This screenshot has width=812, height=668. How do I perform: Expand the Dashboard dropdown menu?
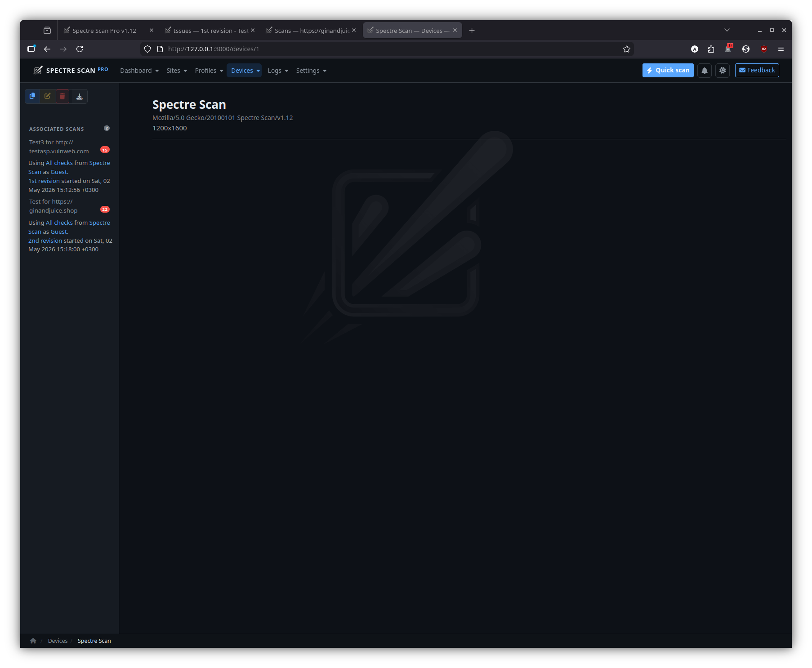tap(139, 71)
